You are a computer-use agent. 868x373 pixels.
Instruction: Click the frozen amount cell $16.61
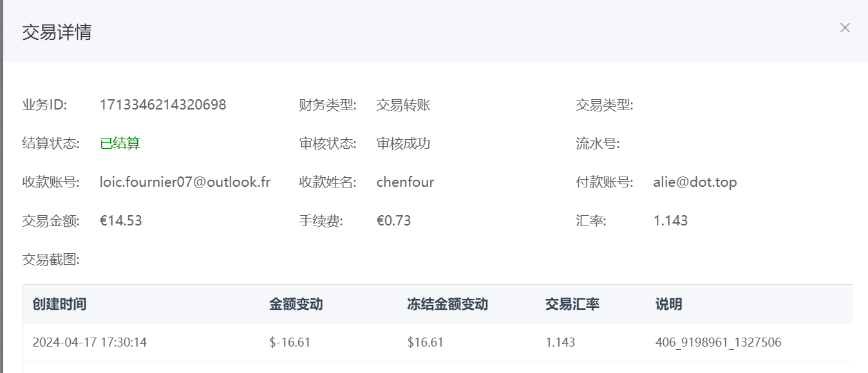click(x=425, y=342)
